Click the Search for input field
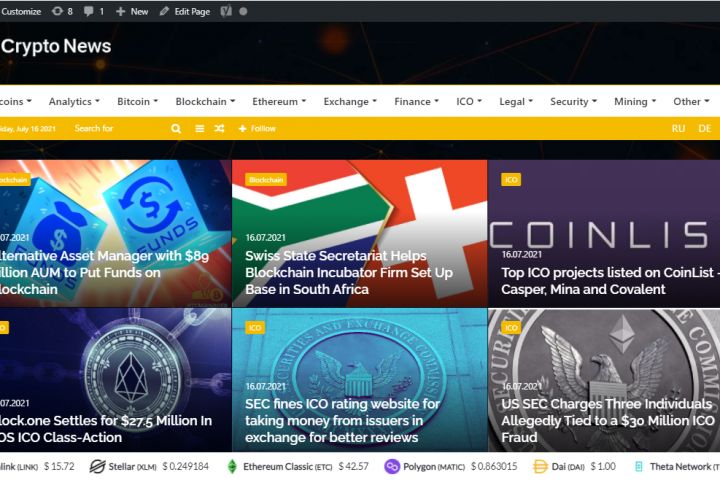This screenshot has height=480, width=720. [119, 129]
